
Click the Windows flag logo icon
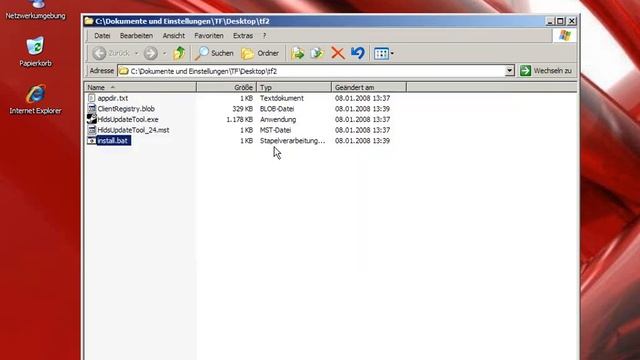[x=565, y=36]
